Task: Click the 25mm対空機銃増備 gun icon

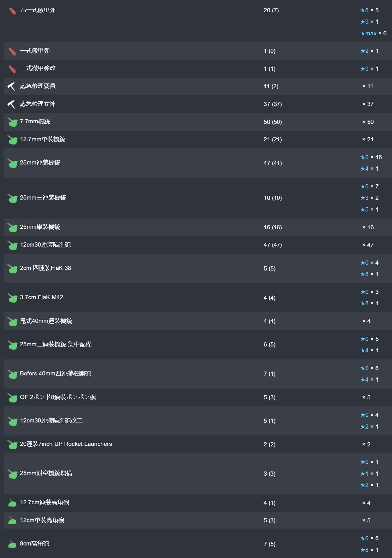Action: point(12,474)
